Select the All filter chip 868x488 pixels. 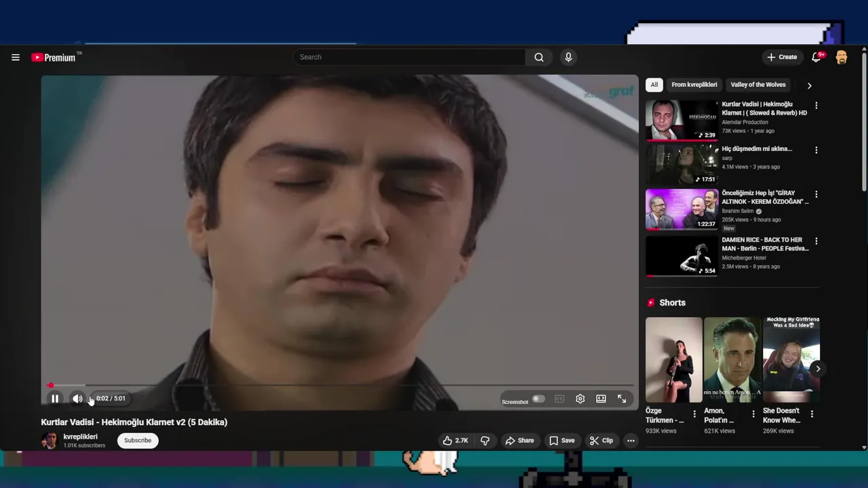coord(654,85)
